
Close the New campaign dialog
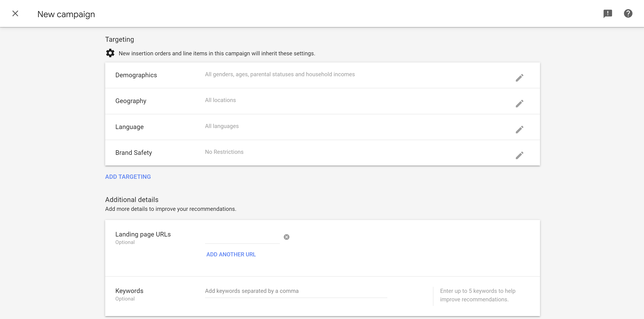15,13
